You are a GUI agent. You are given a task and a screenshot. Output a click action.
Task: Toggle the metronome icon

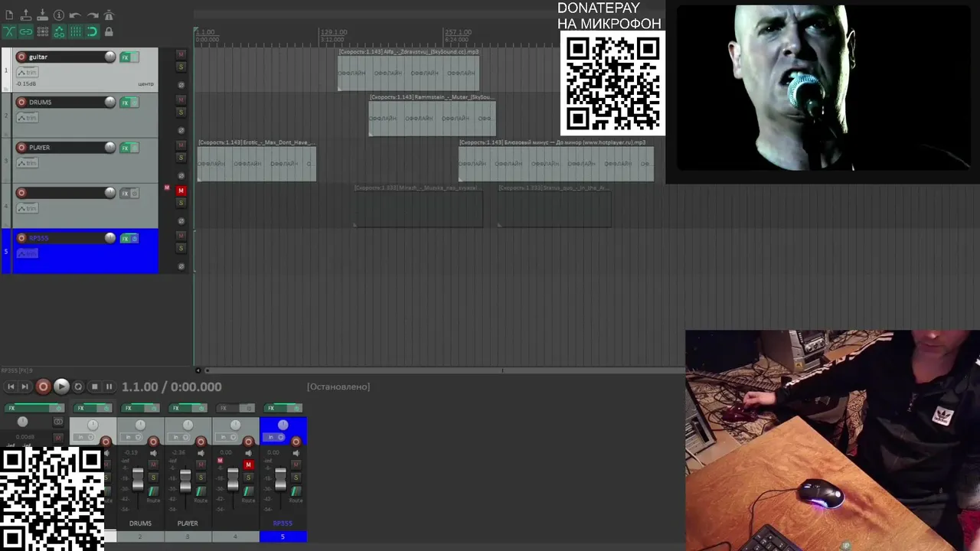pos(109,15)
